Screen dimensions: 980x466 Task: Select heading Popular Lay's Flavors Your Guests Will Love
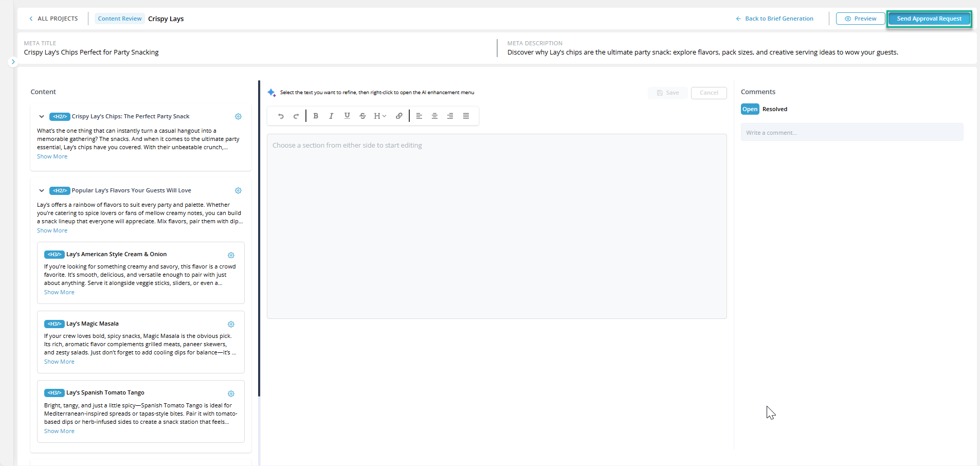click(x=132, y=191)
